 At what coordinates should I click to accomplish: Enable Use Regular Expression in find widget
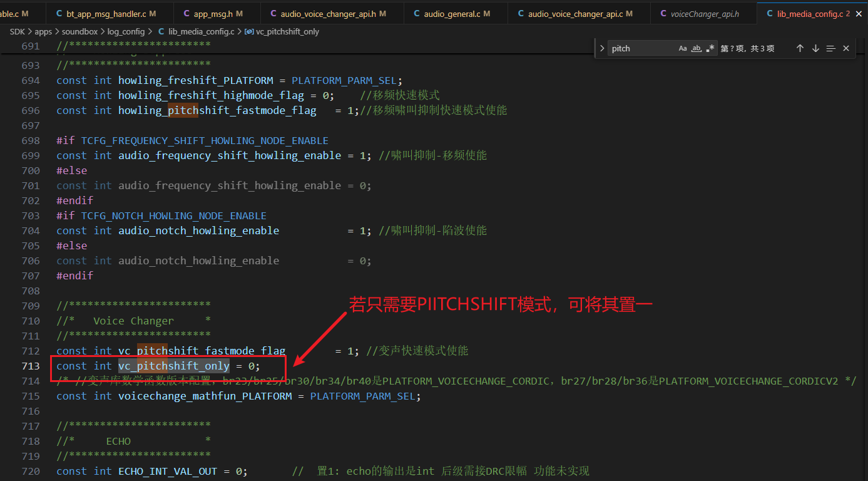click(x=710, y=48)
